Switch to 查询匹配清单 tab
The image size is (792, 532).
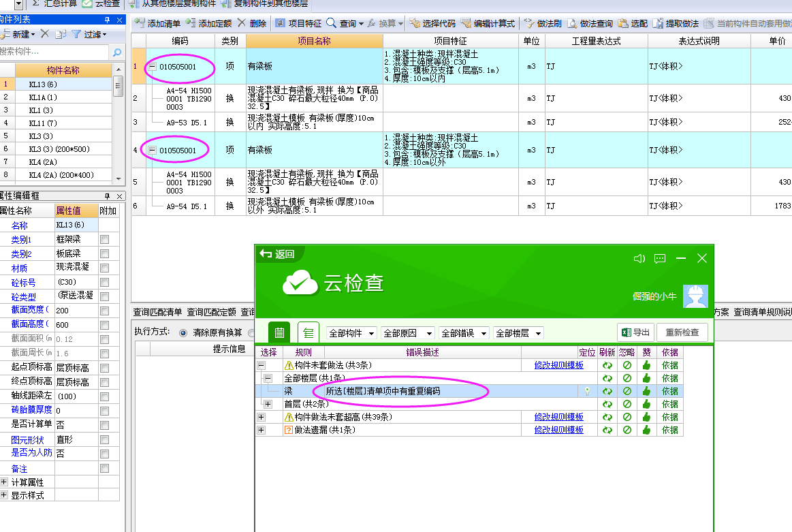[x=157, y=312]
